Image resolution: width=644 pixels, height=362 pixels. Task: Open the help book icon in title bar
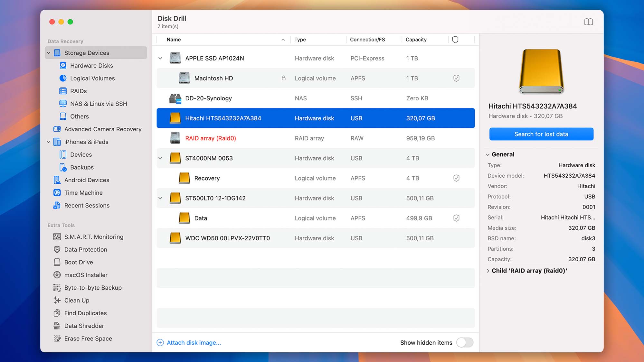pyautogui.click(x=588, y=22)
